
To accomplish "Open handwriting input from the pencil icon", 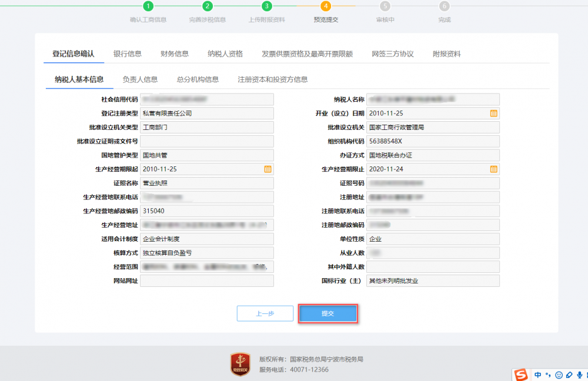I will (569, 375).
